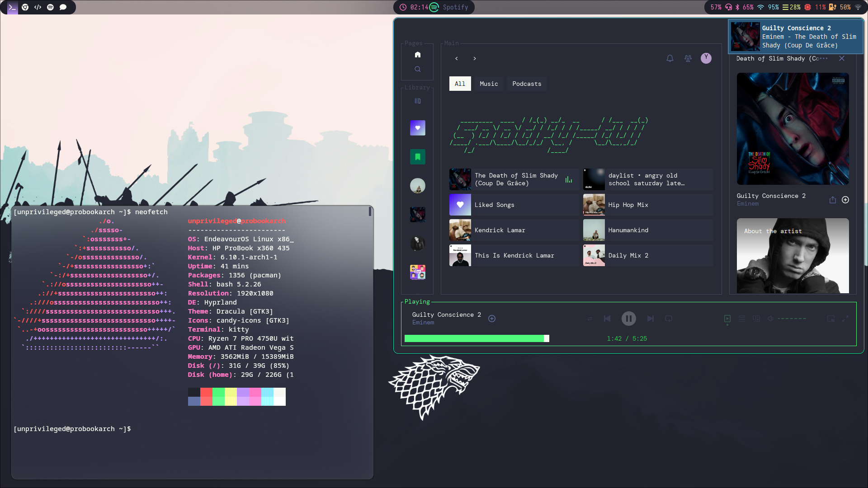
Task: Toggle repeat mode for the current track
Action: pyautogui.click(x=669, y=319)
